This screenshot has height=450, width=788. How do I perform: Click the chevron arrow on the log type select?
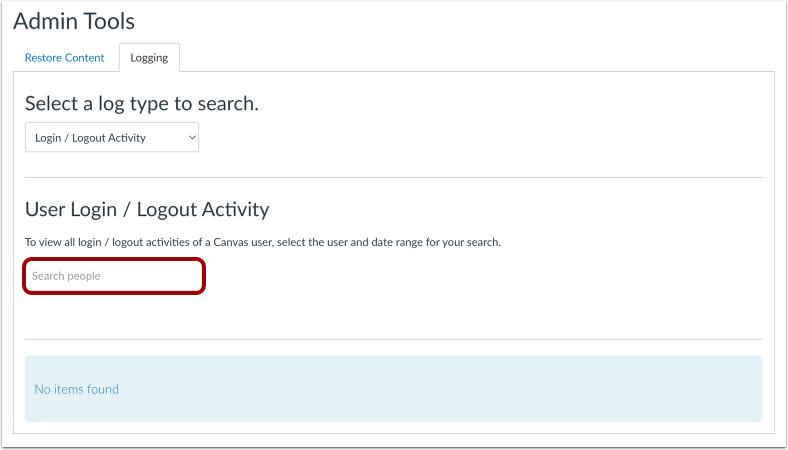[191, 137]
